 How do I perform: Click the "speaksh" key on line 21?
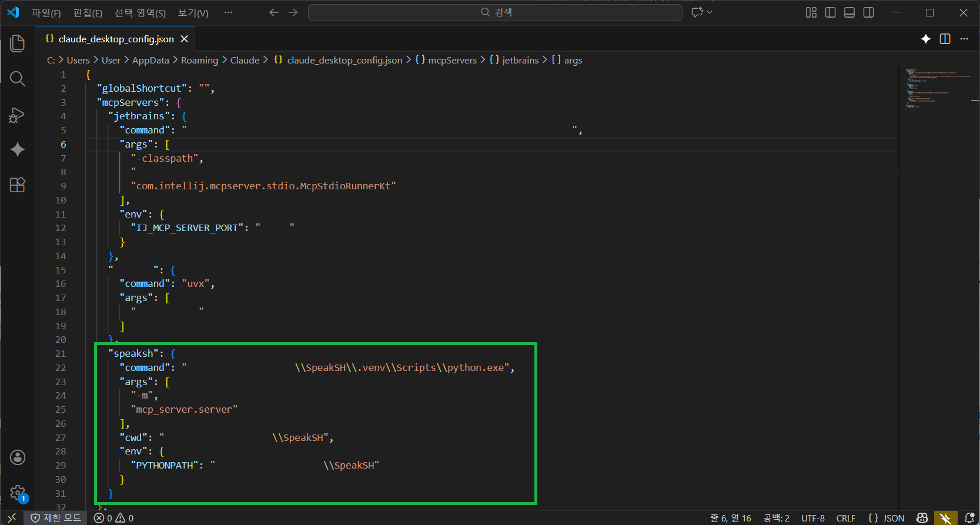(134, 353)
